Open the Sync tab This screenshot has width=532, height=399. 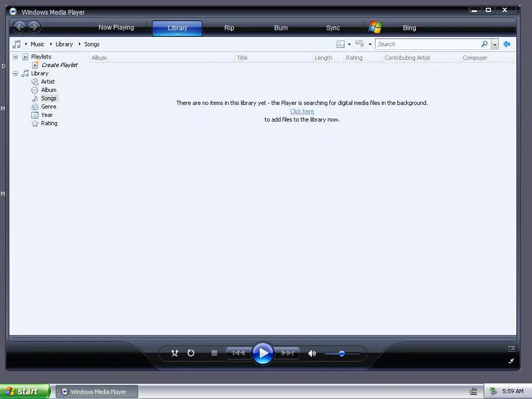333,28
